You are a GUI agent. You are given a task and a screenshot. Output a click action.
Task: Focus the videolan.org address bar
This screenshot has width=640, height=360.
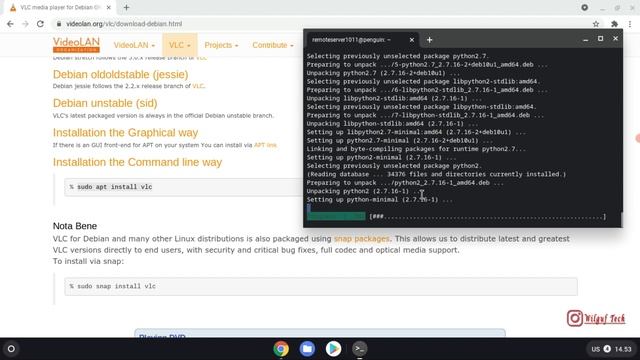click(322, 24)
